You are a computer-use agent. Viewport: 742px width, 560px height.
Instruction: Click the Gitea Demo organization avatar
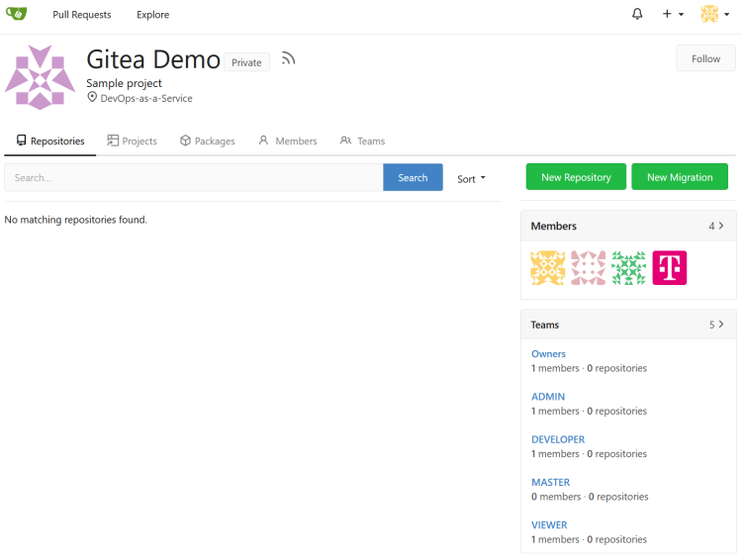[40, 77]
